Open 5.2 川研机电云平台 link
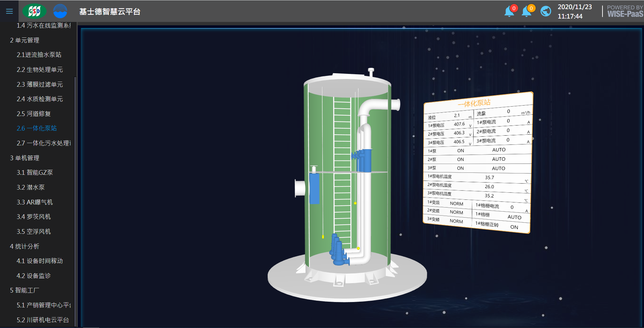This screenshot has height=328, width=644. (43, 320)
